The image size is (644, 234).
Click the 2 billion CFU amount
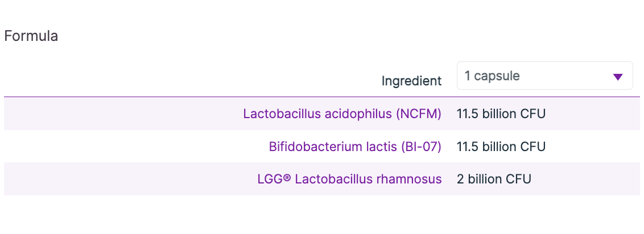click(493, 179)
